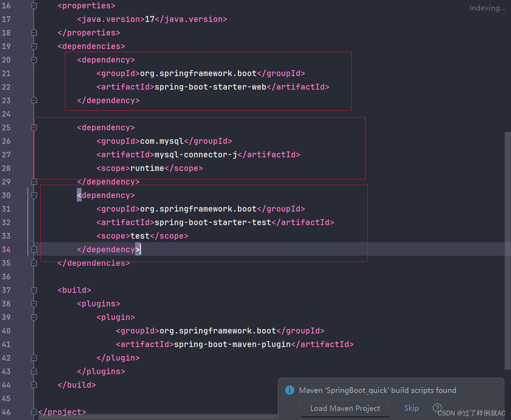
Task: Fold the dependency block on line 20
Action: click(x=34, y=60)
